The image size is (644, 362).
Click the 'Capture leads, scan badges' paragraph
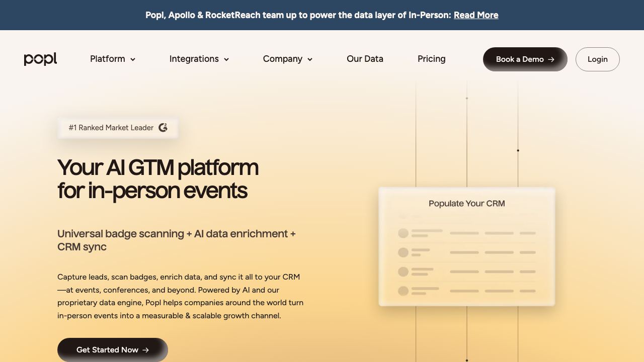(181, 296)
